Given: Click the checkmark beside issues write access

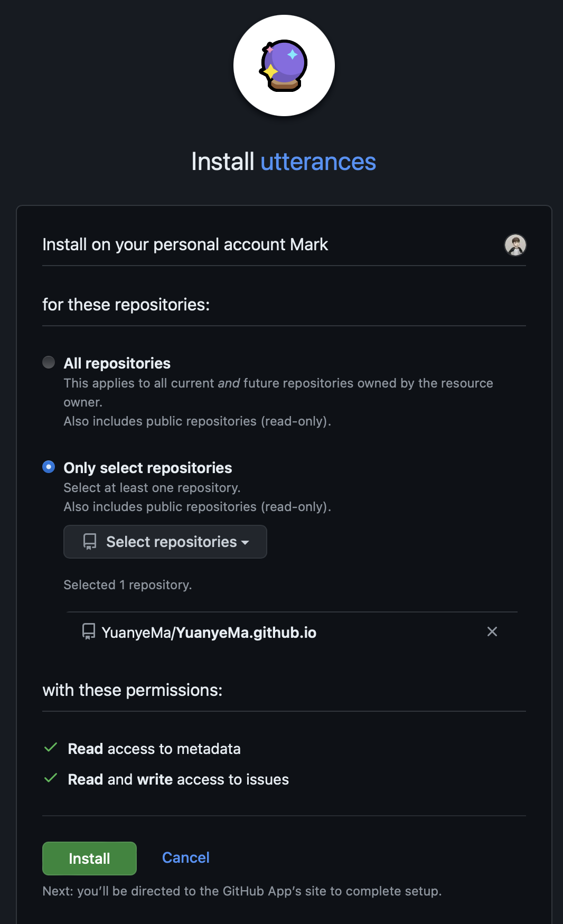Looking at the screenshot, I should click(x=51, y=778).
